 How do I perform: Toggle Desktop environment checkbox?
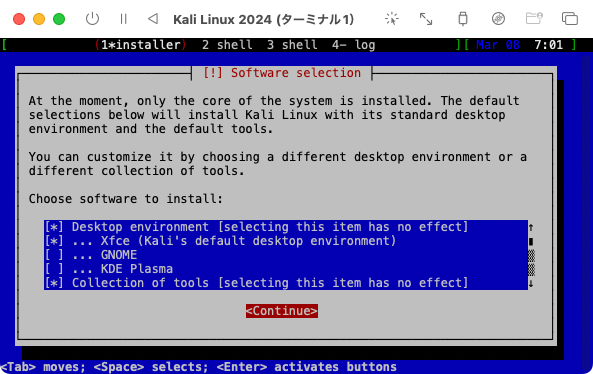[54, 227]
